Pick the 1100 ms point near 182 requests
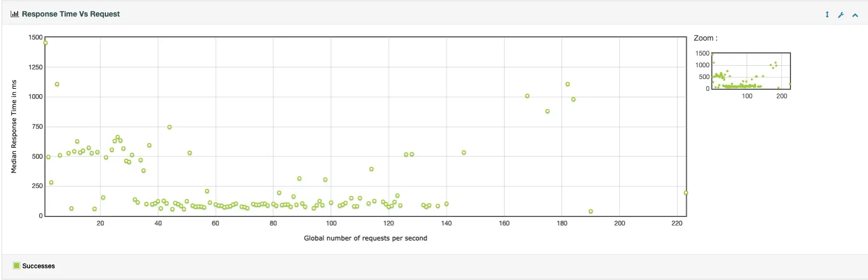The width and height of the screenshot is (868, 280). 567,84
